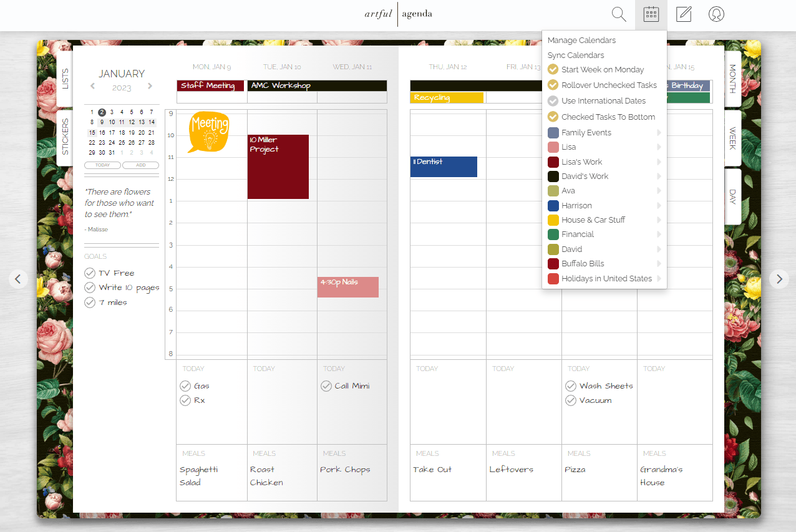Select the compose/add event icon
Viewport: 796px width, 532px height.
(x=683, y=14)
